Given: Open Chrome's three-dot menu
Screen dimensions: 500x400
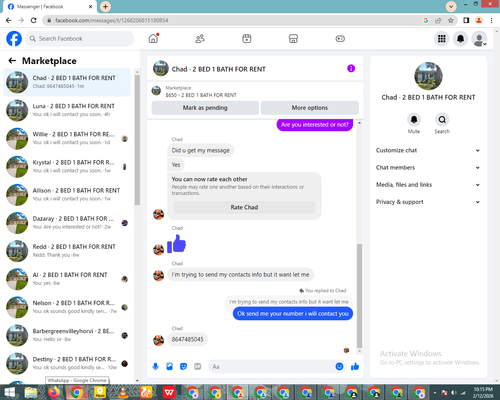Looking at the screenshot, I should 491,20.
